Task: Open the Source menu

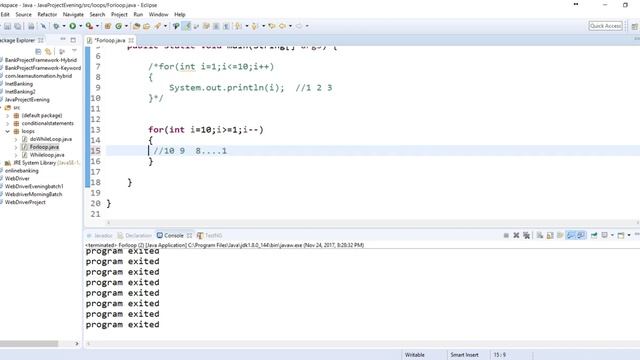Action: pos(23,14)
